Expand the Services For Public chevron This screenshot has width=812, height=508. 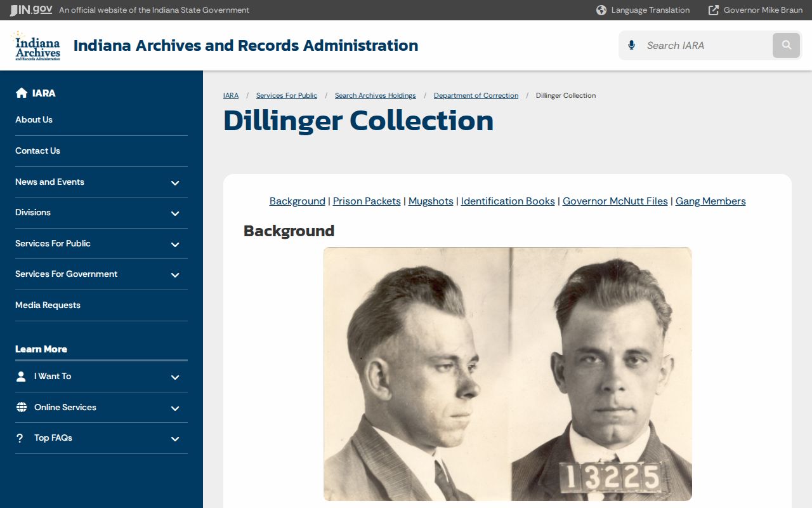click(x=175, y=244)
